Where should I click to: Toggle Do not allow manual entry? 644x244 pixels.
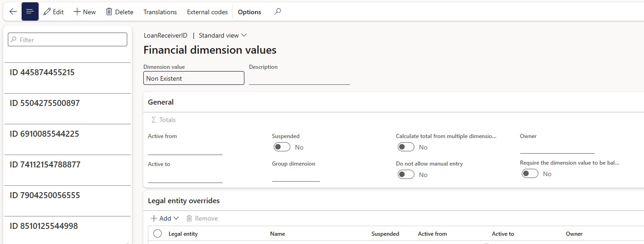(x=406, y=175)
